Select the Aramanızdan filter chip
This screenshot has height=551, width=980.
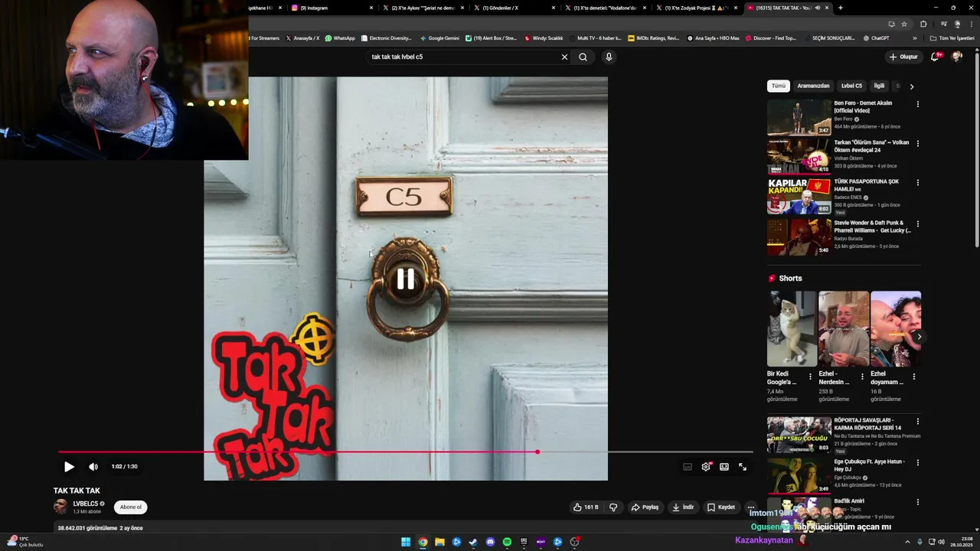(813, 86)
